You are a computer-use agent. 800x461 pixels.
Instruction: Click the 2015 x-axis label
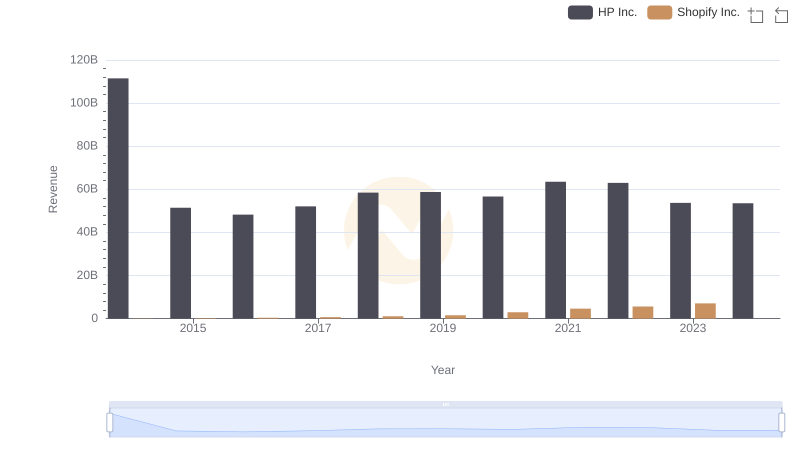click(x=193, y=328)
